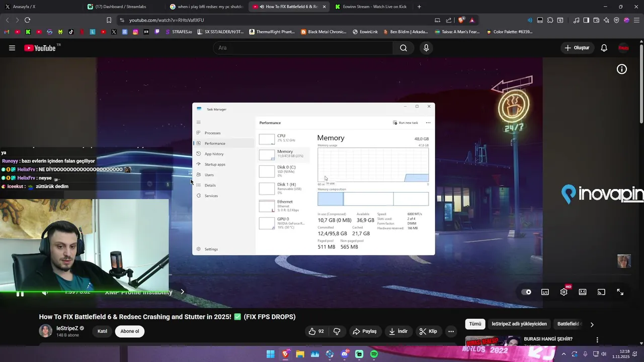
Task: Subscribe with the Abone ol button
Action: pos(130,331)
